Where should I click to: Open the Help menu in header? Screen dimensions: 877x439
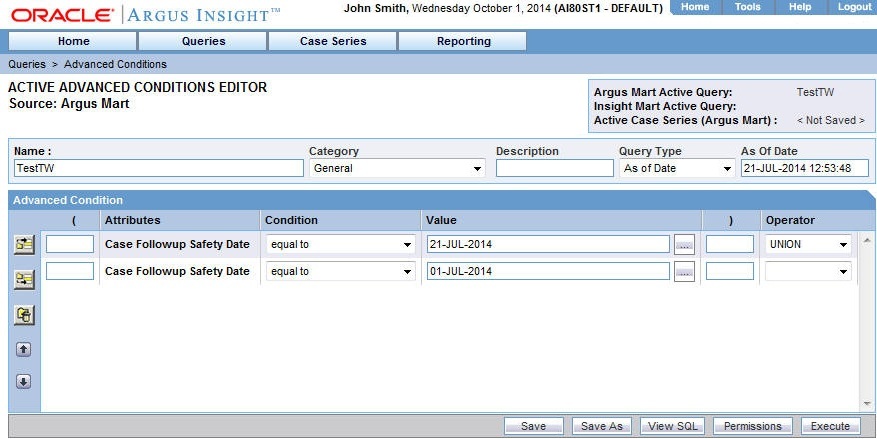800,7
